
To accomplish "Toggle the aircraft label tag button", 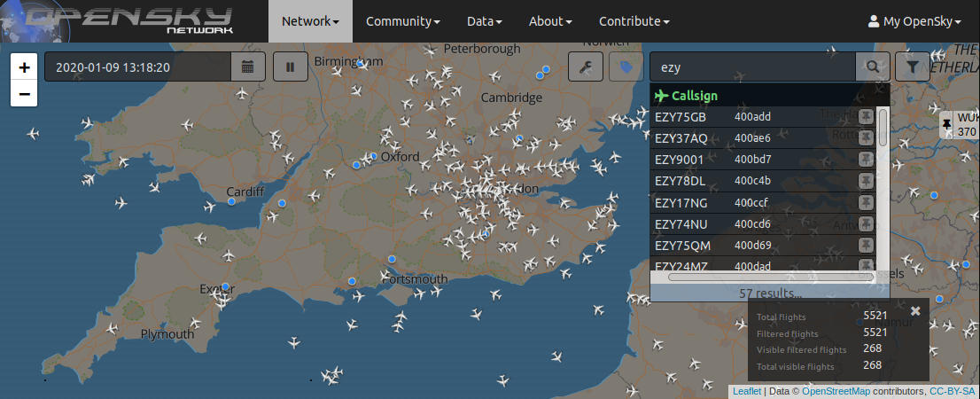I will (626, 66).
